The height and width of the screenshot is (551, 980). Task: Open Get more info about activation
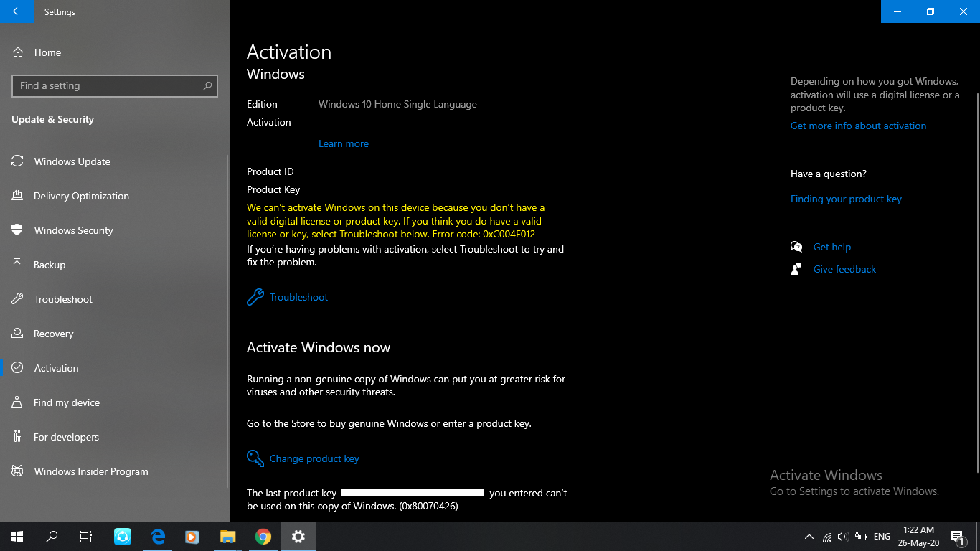click(x=858, y=126)
